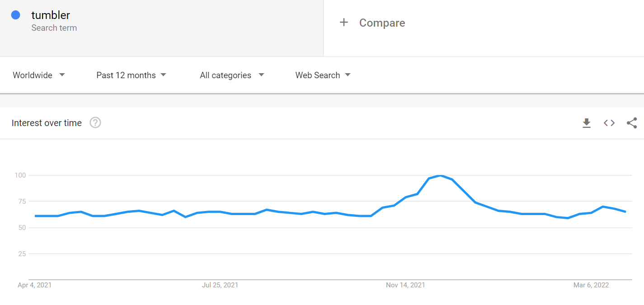Share the Interest over time chart
Screen dimensions: 644x305
[632, 123]
